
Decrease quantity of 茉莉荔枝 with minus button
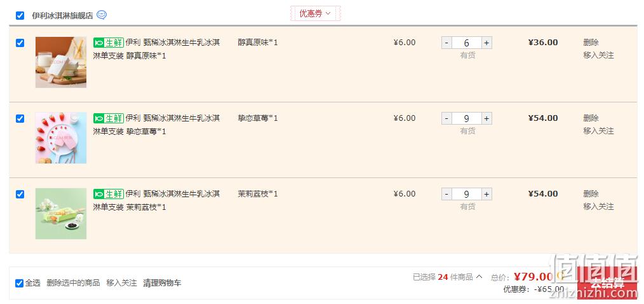[447, 194]
